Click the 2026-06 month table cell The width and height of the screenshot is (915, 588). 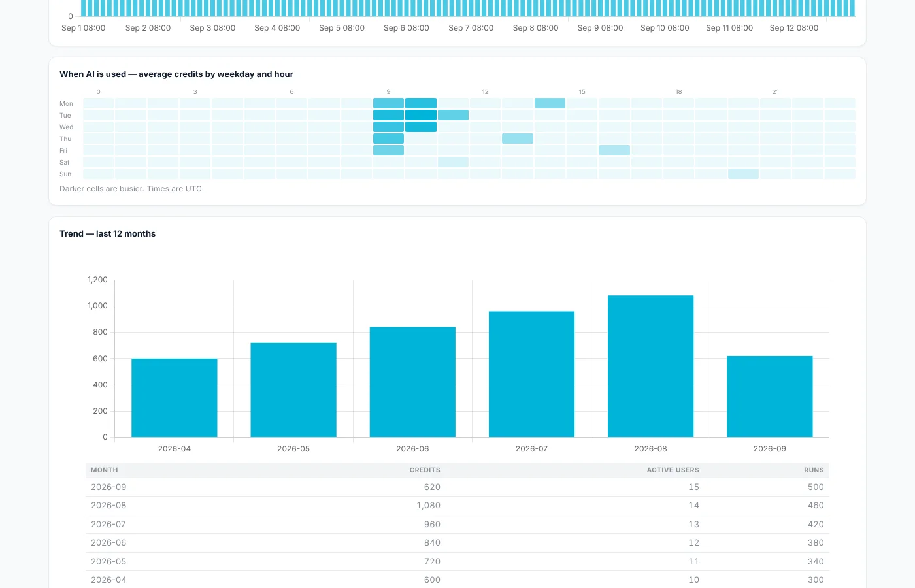coord(108,543)
